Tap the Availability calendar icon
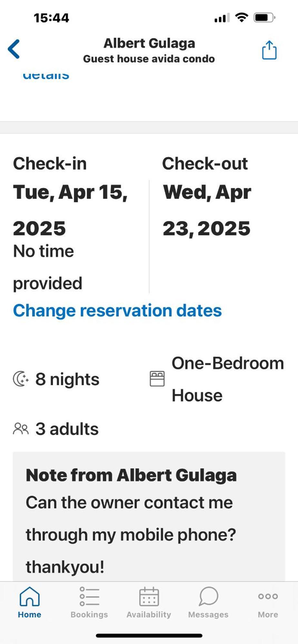Viewport: 298px width, 644px height. click(149, 596)
